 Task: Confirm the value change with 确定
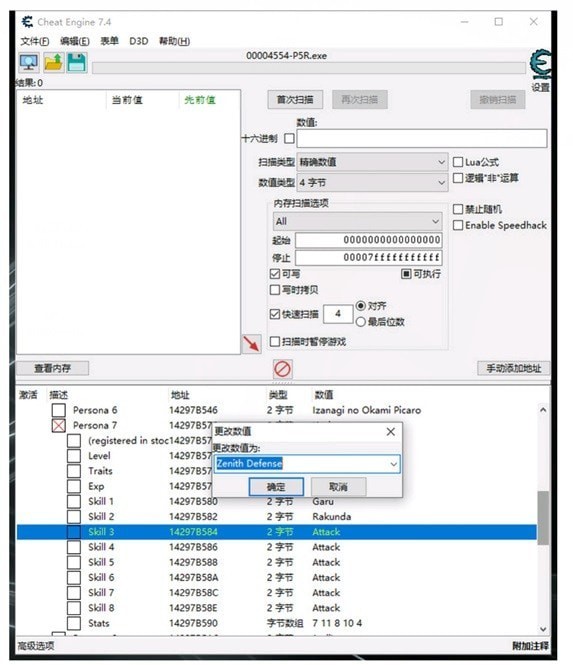click(x=276, y=486)
